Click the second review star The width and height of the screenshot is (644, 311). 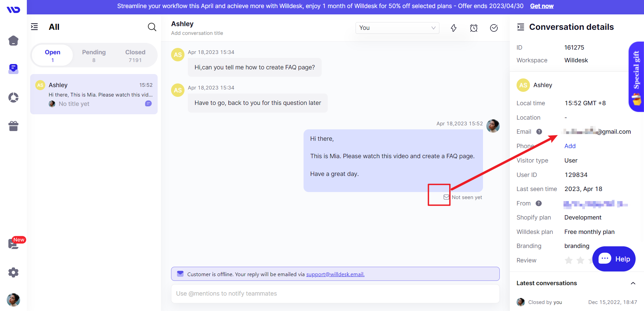click(x=580, y=260)
